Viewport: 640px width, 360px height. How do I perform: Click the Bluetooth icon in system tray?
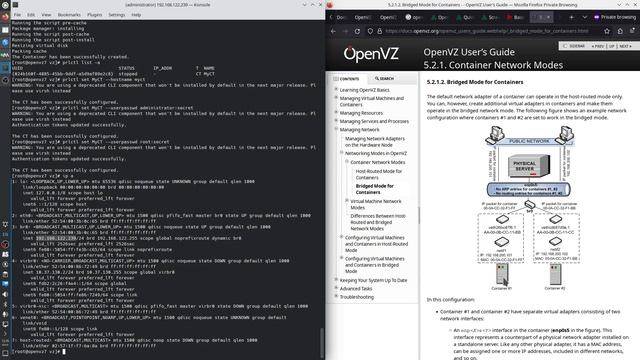pos(5,304)
